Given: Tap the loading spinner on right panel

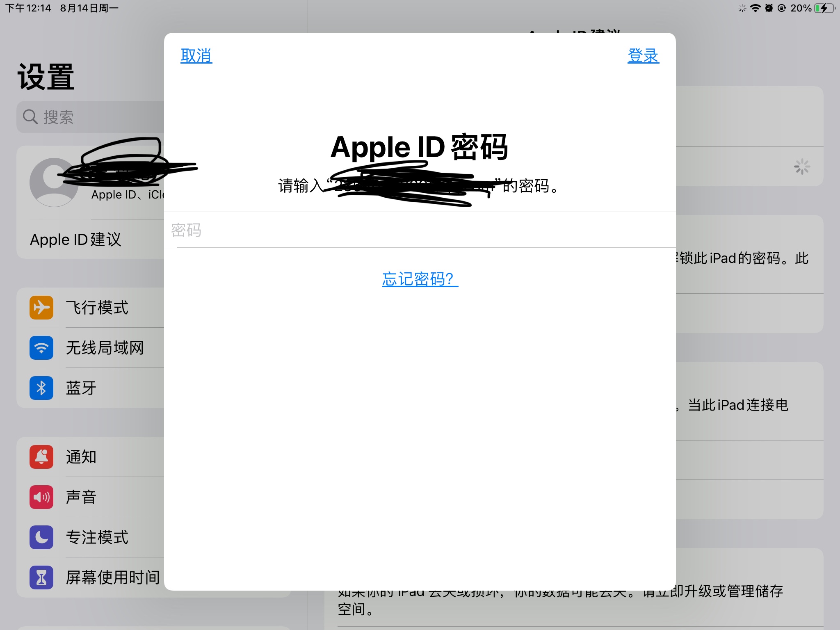Looking at the screenshot, I should pyautogui.click(x=802, y=167).
